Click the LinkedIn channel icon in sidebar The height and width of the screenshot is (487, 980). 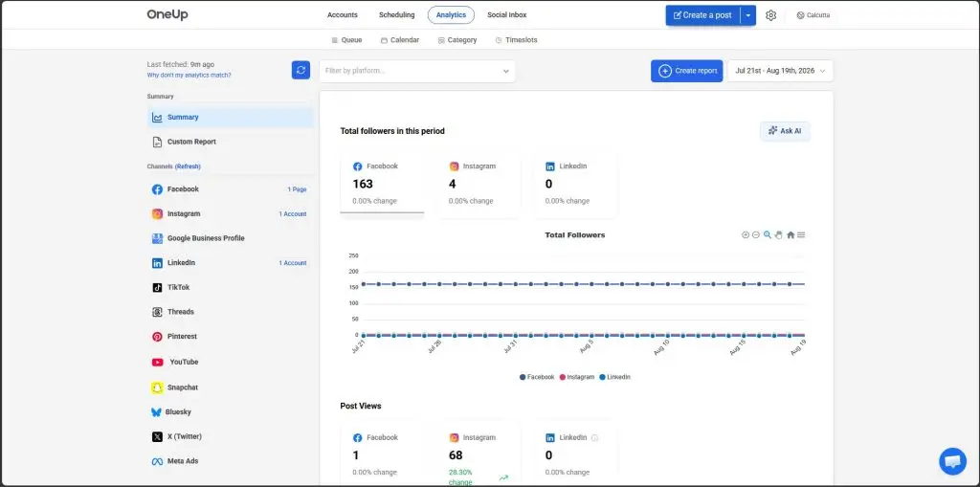click(158, 263)
